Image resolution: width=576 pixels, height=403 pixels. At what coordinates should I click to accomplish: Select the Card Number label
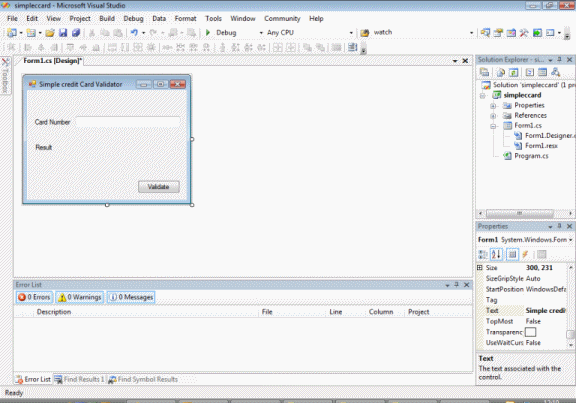pos(52,122)
